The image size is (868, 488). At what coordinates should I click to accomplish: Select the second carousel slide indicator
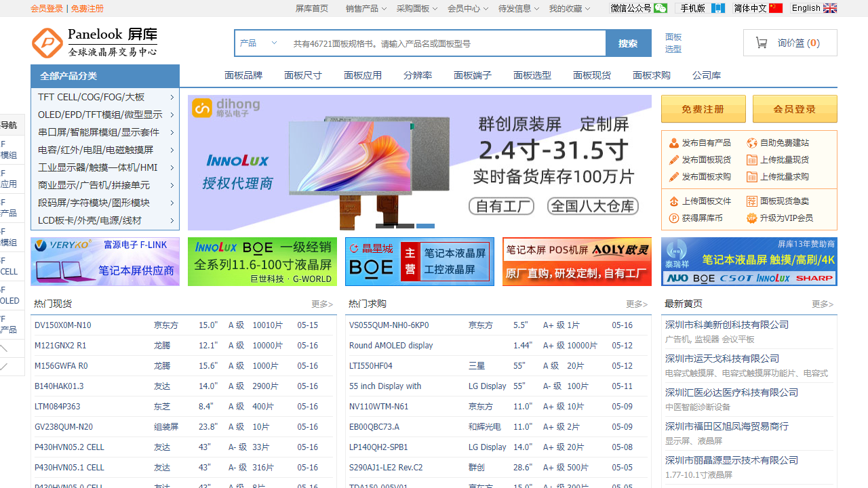(x=405, y=226)
